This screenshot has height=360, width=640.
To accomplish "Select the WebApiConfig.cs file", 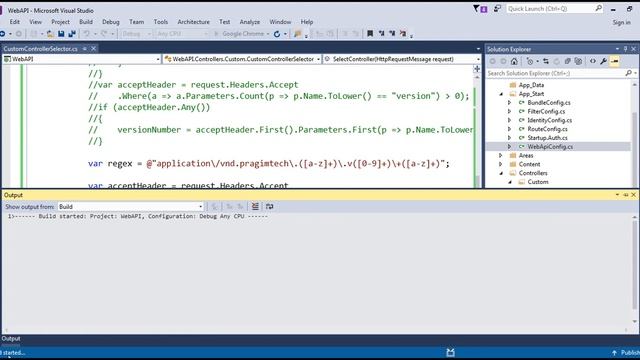I will click(x=550, y=147).
